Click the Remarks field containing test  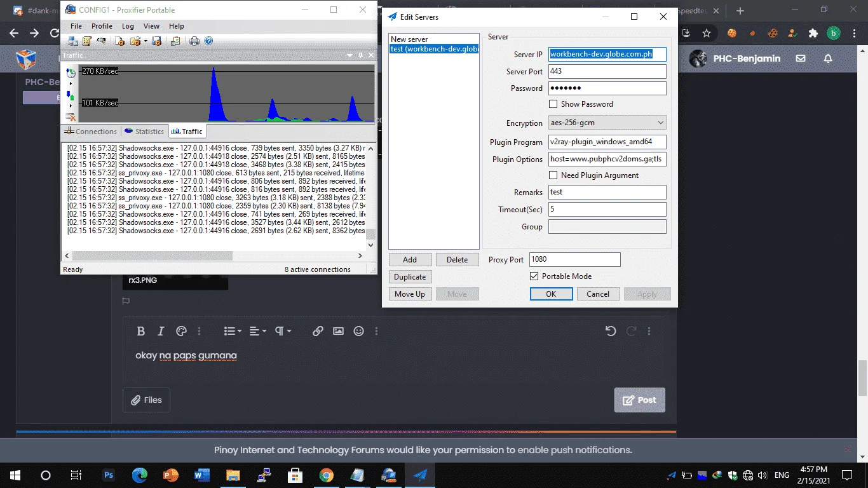click(607, 192)
